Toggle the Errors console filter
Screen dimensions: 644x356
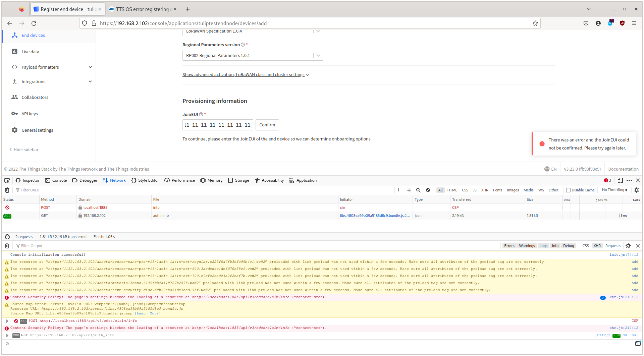(509, 246)
